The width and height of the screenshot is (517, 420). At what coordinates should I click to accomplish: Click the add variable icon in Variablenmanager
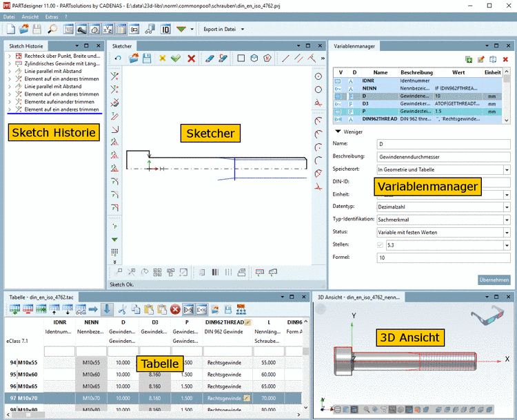(469, 59)
